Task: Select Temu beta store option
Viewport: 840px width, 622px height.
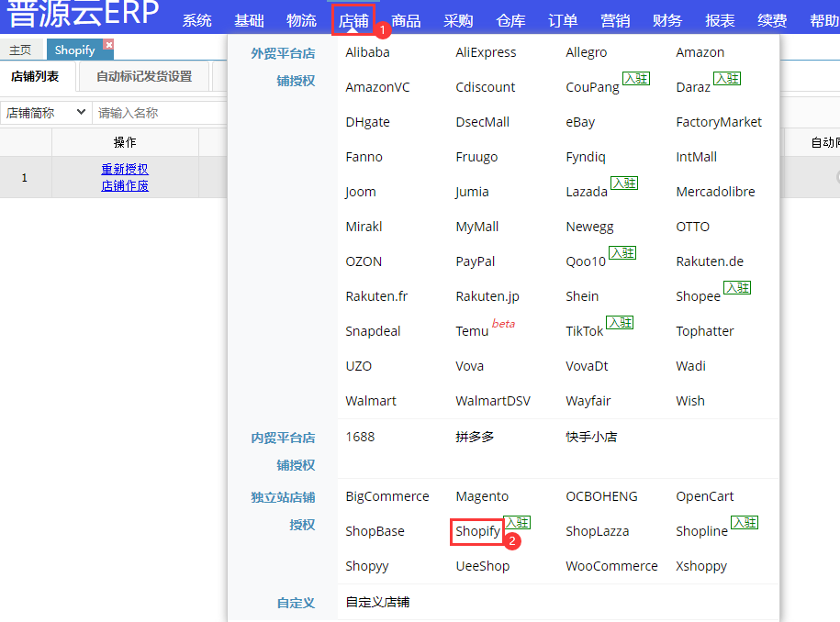Action: (x=472, y=331)
